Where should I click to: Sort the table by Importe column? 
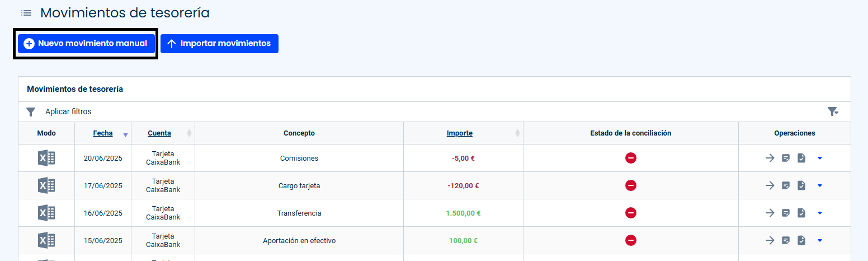pos(460,133)
